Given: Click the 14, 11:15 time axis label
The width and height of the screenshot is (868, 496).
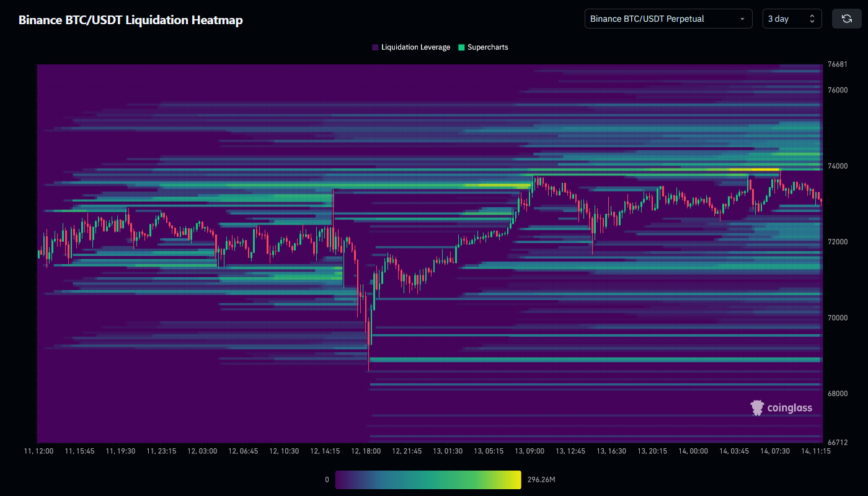Looking at the screenshot, I should click(x=816, y=451).
